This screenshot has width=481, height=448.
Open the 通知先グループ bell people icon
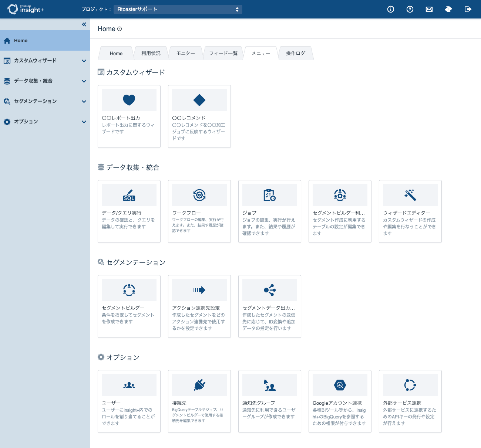pos(270,385)
